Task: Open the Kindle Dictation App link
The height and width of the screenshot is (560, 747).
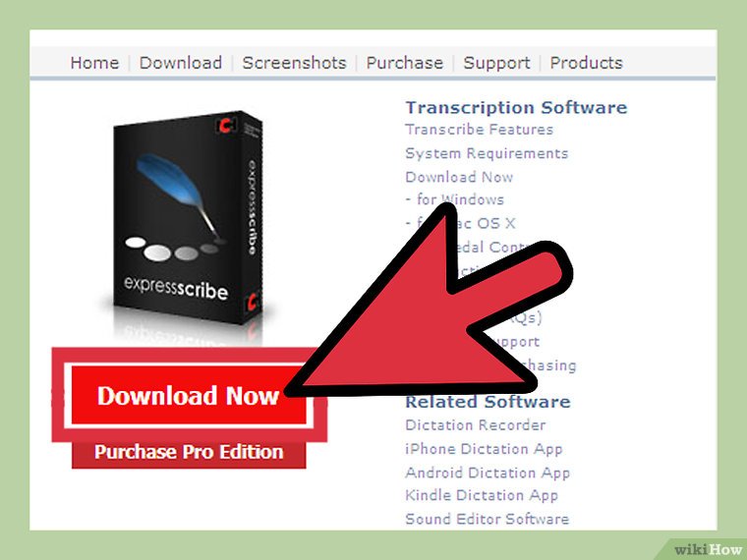Action: [482, 496]
